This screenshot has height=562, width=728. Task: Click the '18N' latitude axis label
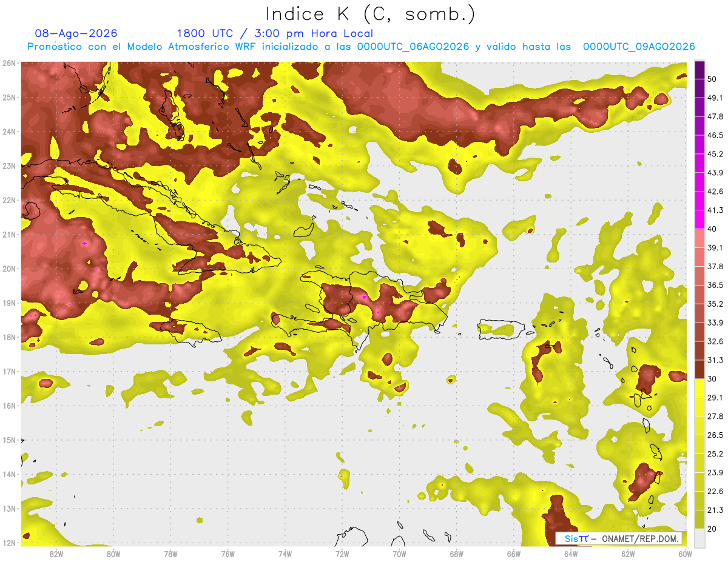(x=9, y=337)
